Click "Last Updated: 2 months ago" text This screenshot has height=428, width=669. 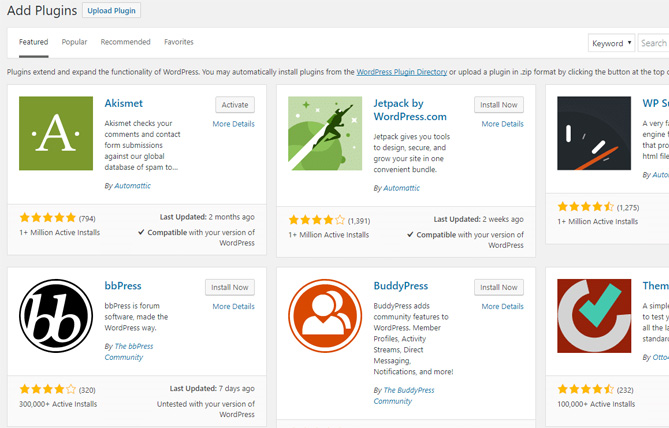[x=207, y=217]
